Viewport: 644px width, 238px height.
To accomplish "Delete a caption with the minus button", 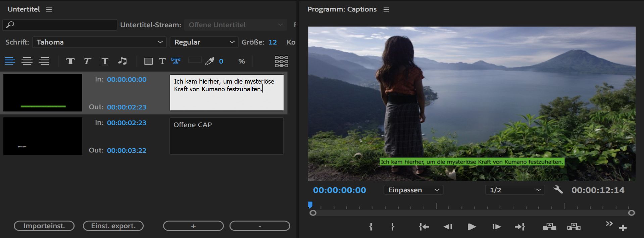I will pos(260,226).
